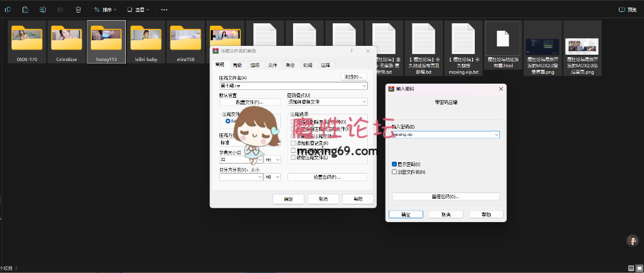Select the honey113 folder
644x273 pixels.
pyautogui.click(x=106, y=42)
